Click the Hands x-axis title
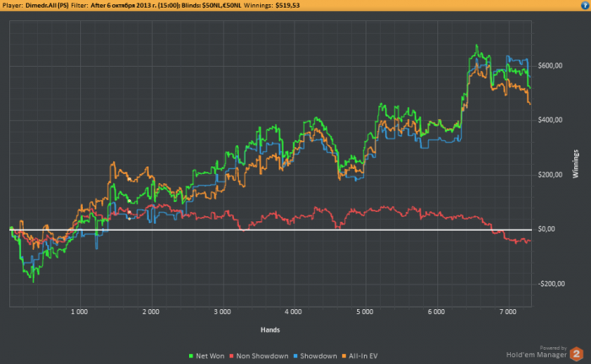 pyautogui.click(x=270, y=330)
